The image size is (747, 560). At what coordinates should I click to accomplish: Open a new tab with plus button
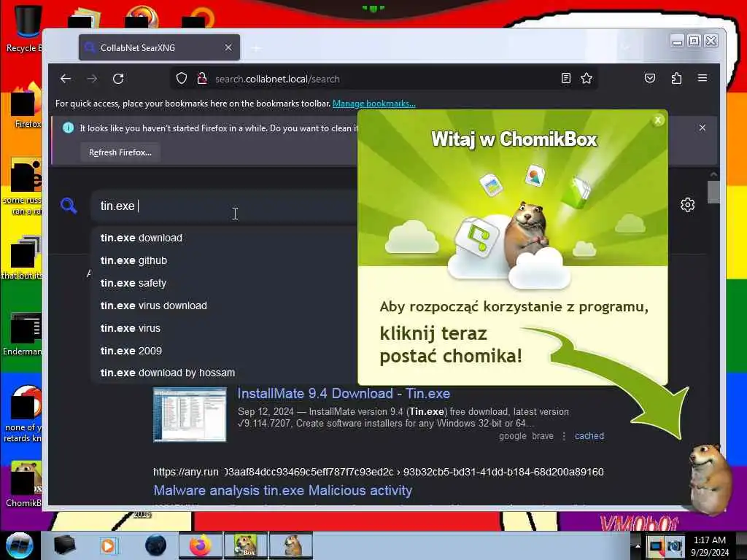point(256,48)
